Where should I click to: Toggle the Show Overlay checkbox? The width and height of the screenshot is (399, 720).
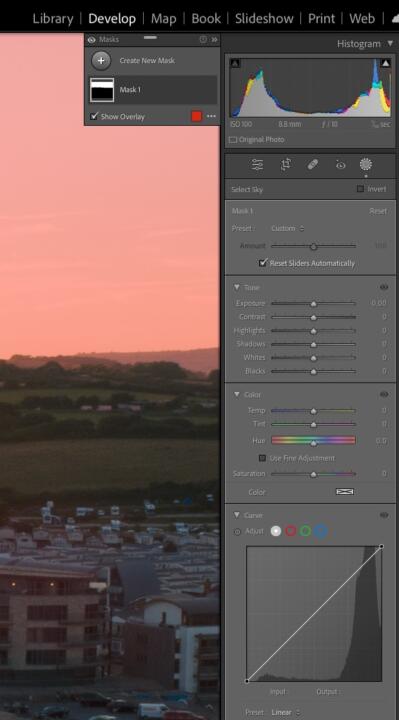tap(94, 116)
